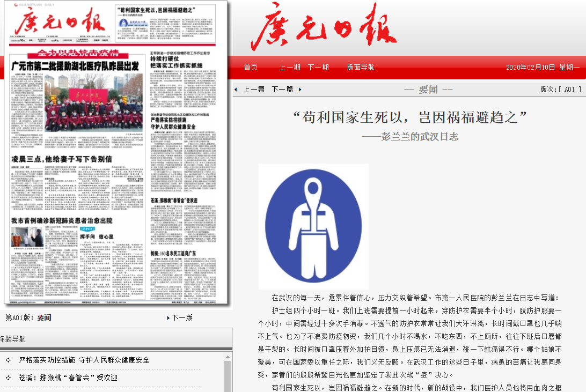Click bullet icon beside 苍溪:猕猴桃 headline

(9, 378)
